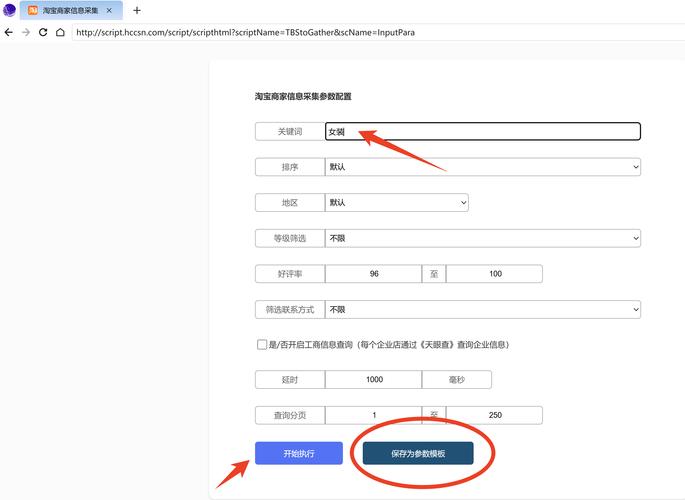The height and width of the screenshot is (500, 685).
Task: Enable the 工商信息查询 checkbox
Action: click(x=262, y=344)
